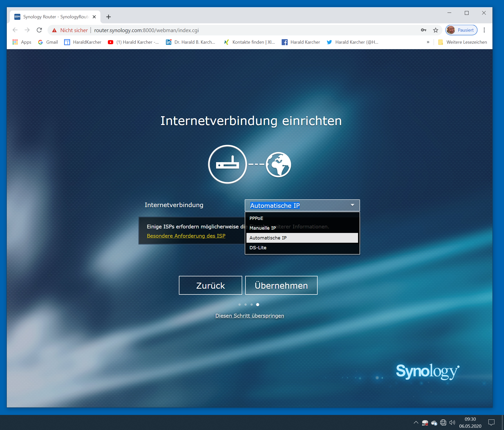The image size is (504, 430).
Task: Choose DS-Lite connection option
Action: [x=258, y=248]
